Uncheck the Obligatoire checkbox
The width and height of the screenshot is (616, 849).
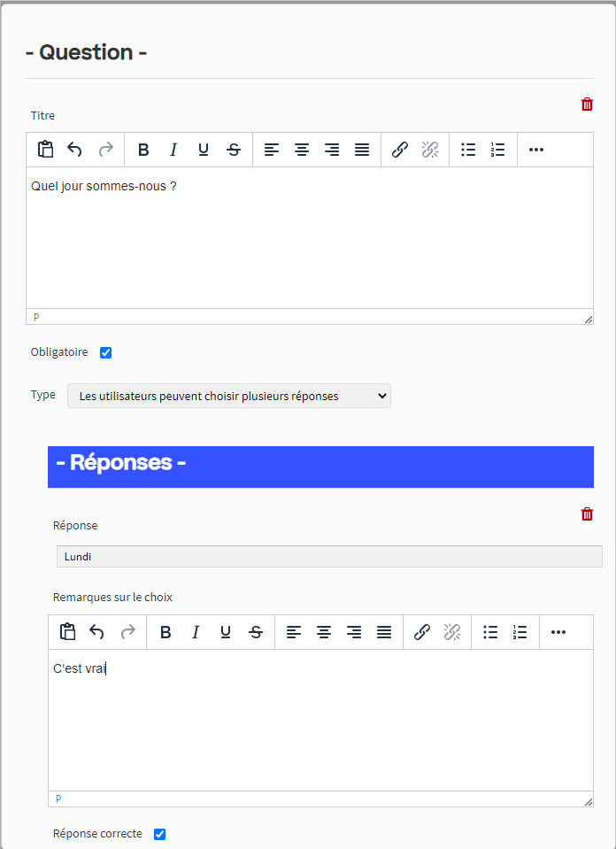tap(106, 352)
